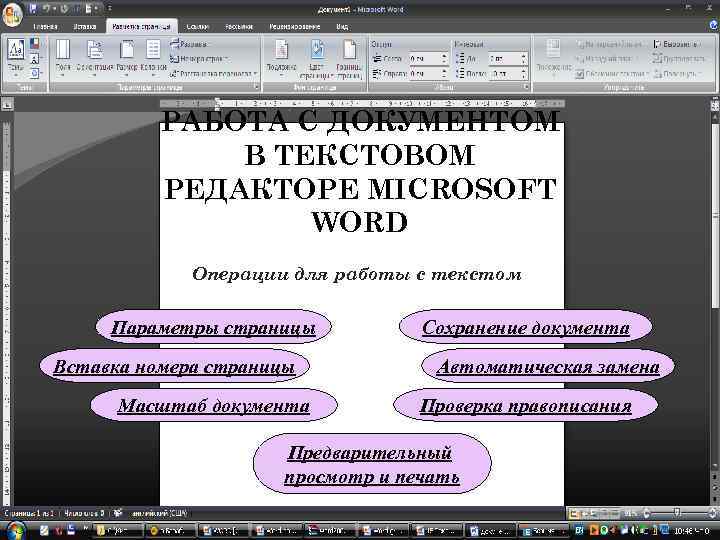Open the Margins (Поля) menu
This screenshot has width=720, height=540.
tap(63, 57)
